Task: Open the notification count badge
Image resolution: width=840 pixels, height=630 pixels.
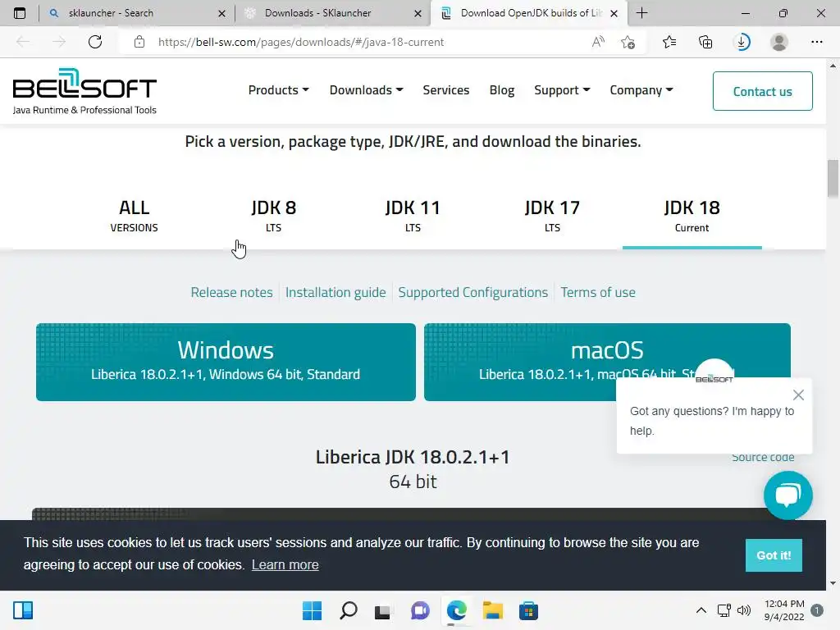Action: click(817, 610)
